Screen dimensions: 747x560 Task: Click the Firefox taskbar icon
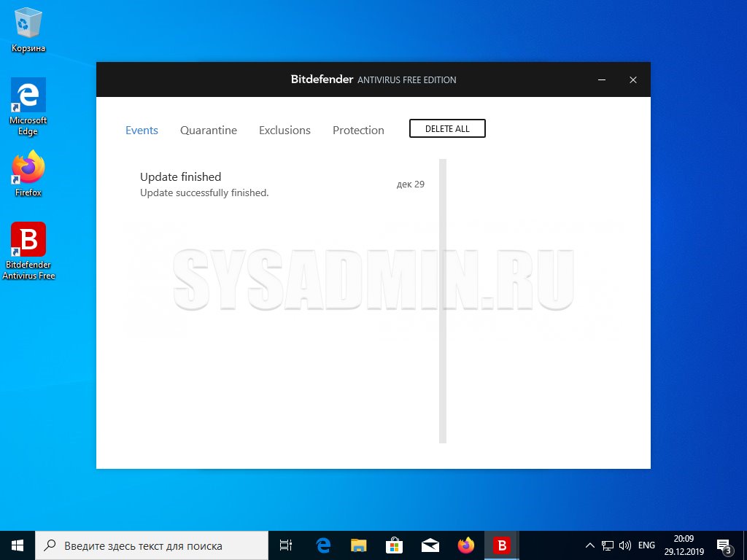pyautogui.click(x=465, y=545)
